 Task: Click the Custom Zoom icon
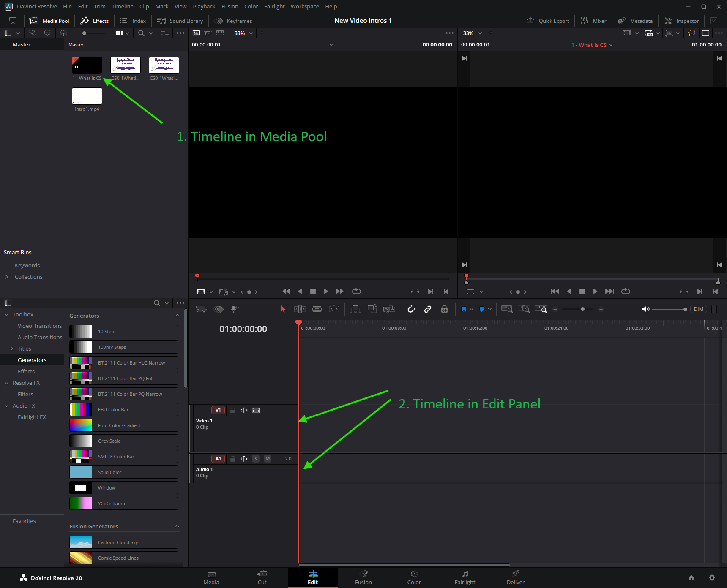[541, 309]
